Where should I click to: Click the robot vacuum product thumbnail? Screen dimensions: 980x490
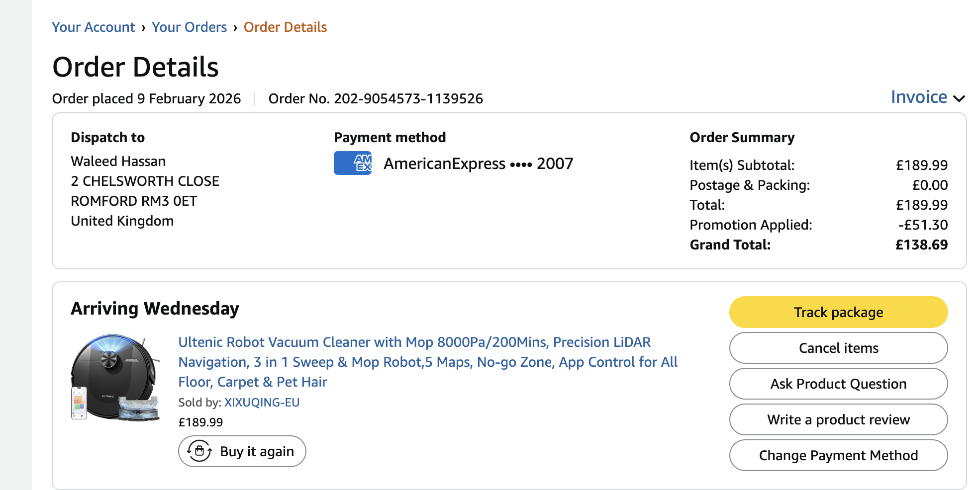[115, 377]
